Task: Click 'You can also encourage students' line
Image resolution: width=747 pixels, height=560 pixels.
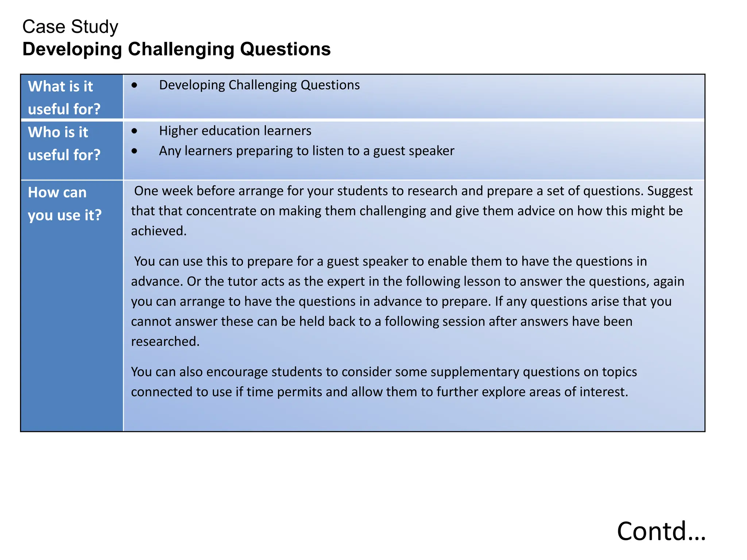Action: coord(383,372)
